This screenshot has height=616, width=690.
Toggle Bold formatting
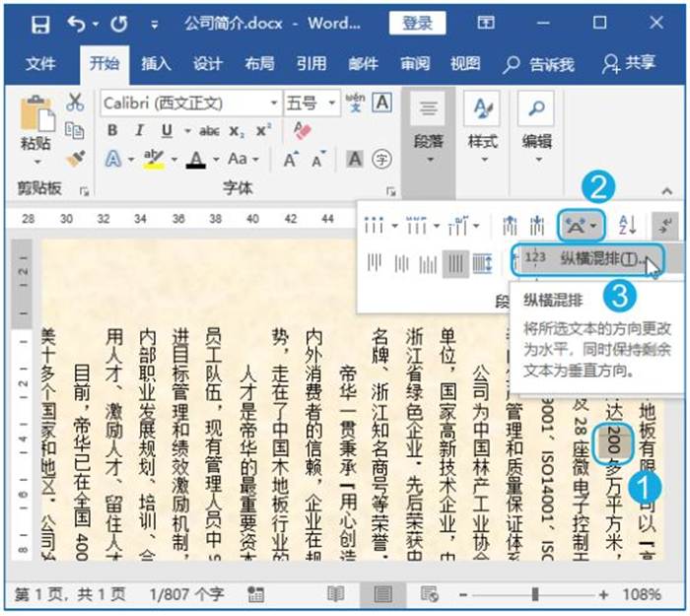click(112, 131)
